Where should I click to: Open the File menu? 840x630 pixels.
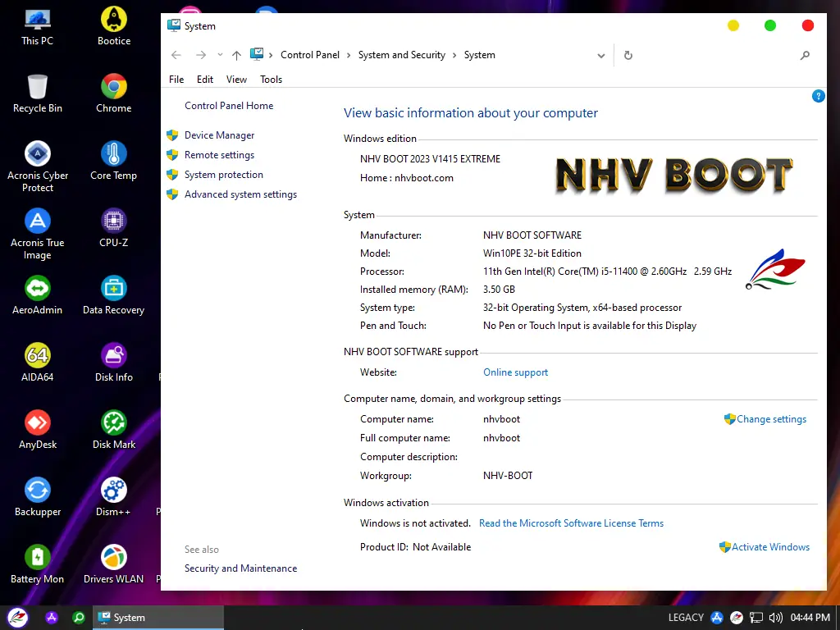176,80
